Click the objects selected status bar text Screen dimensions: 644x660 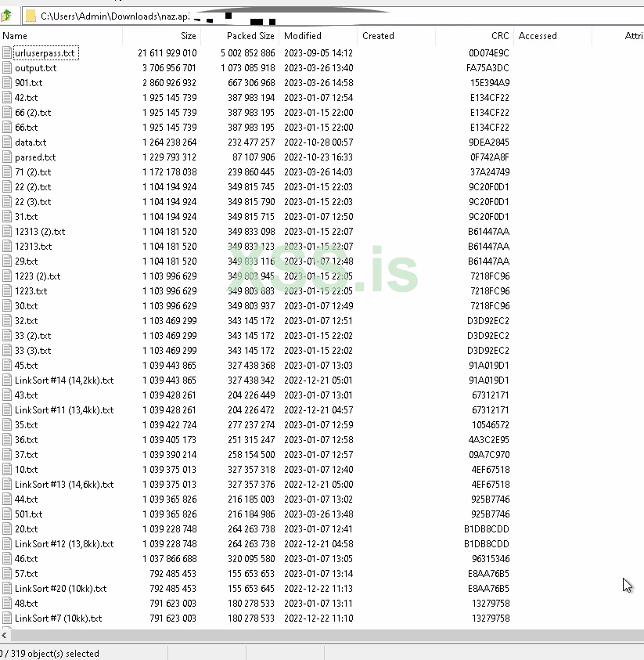click(x=49, y=653)
